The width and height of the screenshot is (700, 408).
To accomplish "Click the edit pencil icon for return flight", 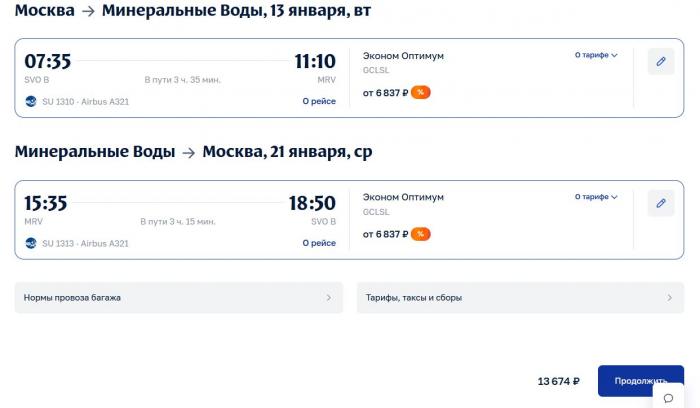I will [x=660, y=203].
